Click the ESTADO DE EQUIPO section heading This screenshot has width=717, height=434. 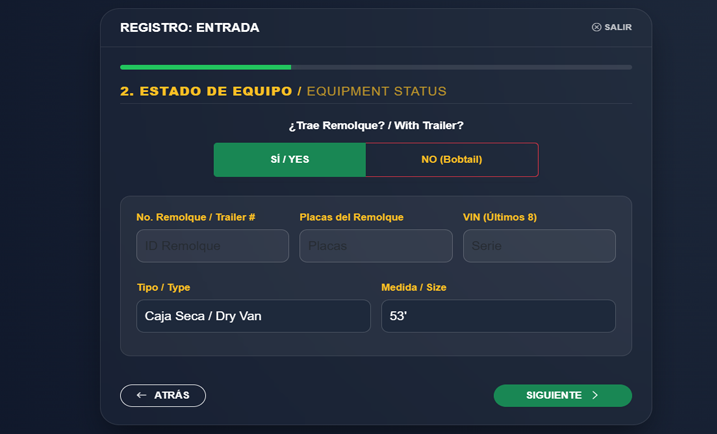[206, 91]
